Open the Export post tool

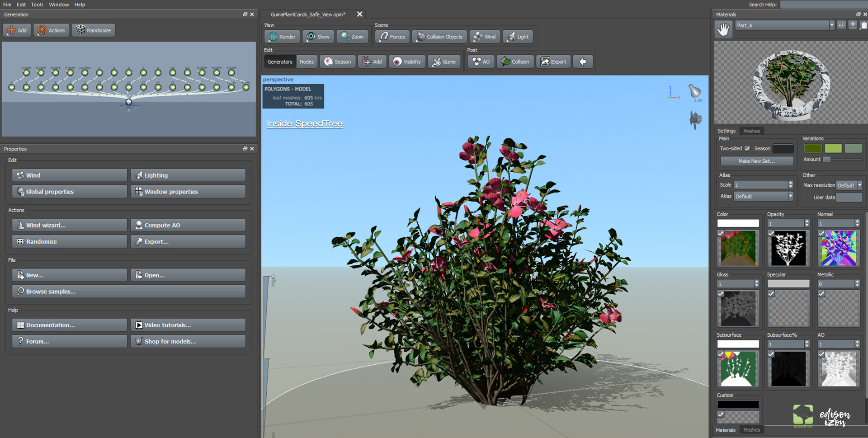pyautogui.click(x=553, y=61)
